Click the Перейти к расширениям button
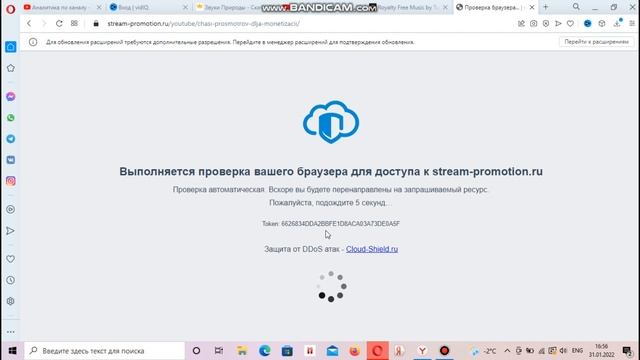The width and height of the screenshot is (640, 360). click(x=596, y=42)
